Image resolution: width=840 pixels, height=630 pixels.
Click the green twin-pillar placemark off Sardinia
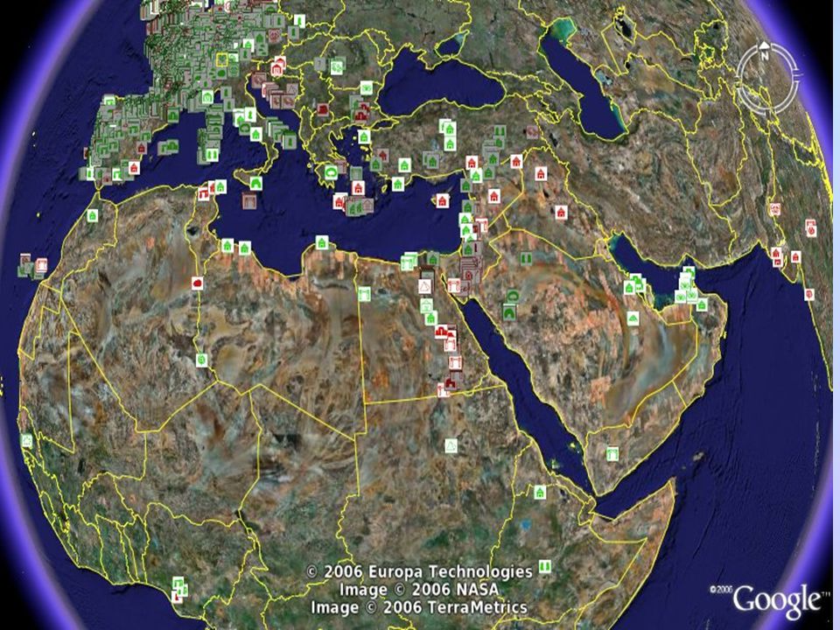point(212,155)
